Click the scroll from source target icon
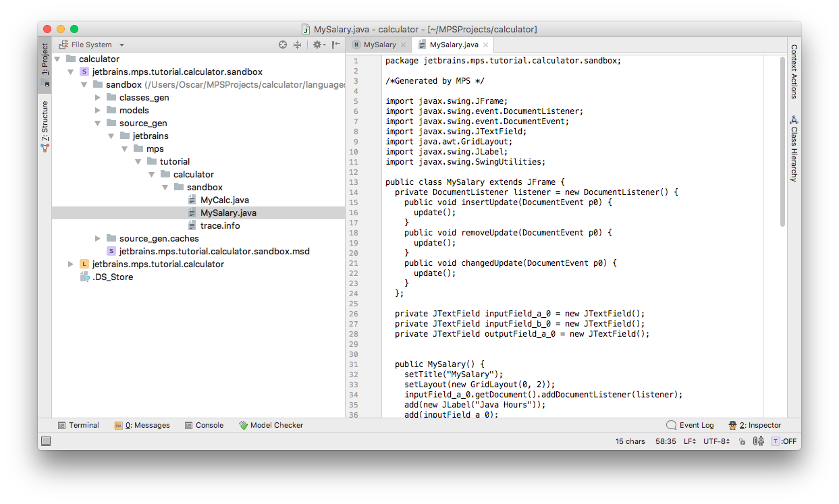Screen dimensions: 839x504 click(x=283, y=45)
